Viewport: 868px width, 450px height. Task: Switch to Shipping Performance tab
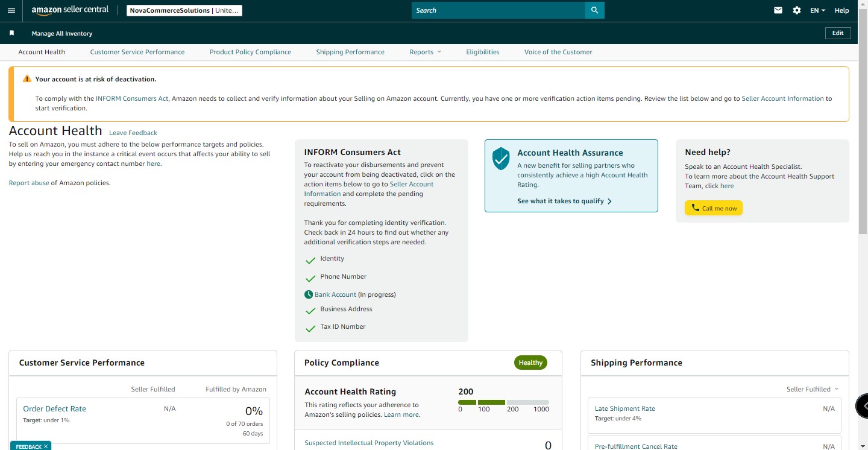click(350, 52)
